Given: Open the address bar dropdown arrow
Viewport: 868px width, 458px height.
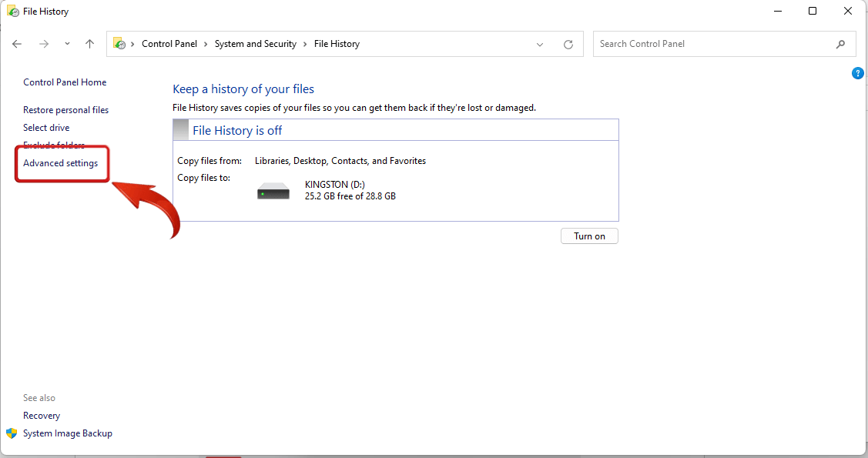Looking at the screenshot, I should [539, 44].
